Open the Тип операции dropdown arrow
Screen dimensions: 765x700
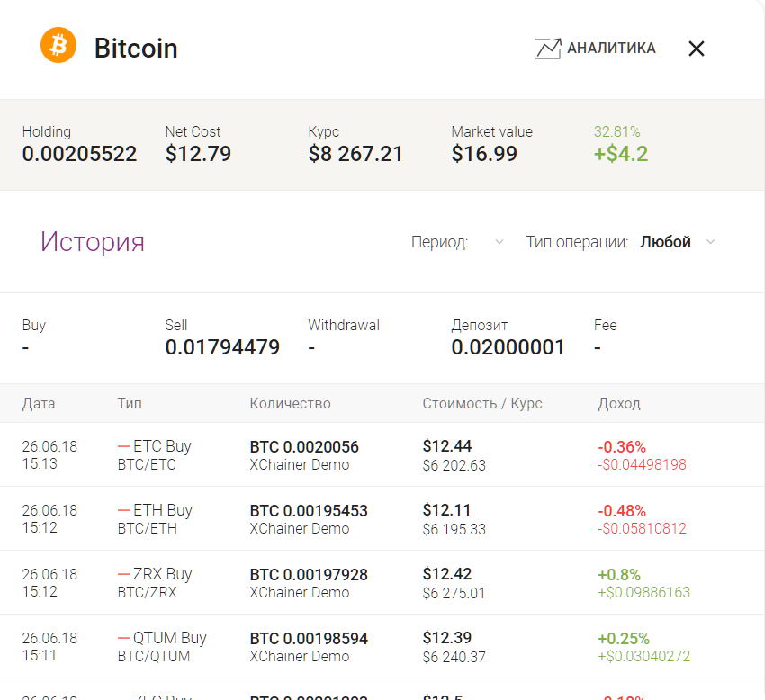tap(710, 242)
